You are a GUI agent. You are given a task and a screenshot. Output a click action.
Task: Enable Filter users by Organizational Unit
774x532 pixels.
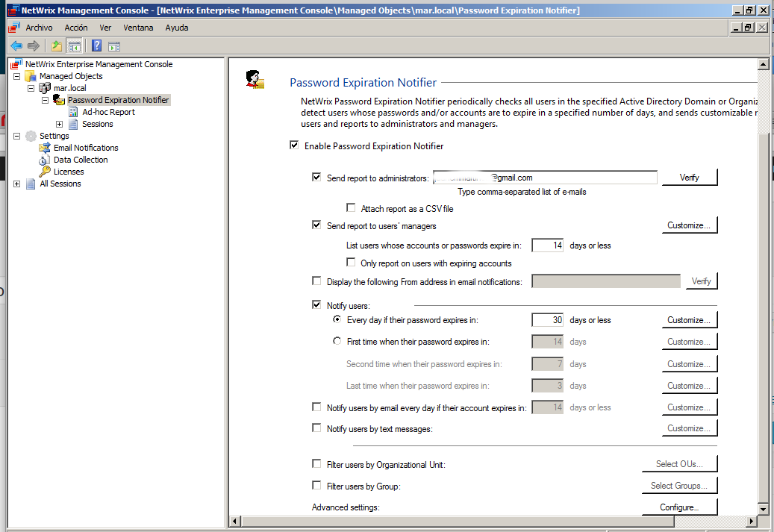point(316,464)
